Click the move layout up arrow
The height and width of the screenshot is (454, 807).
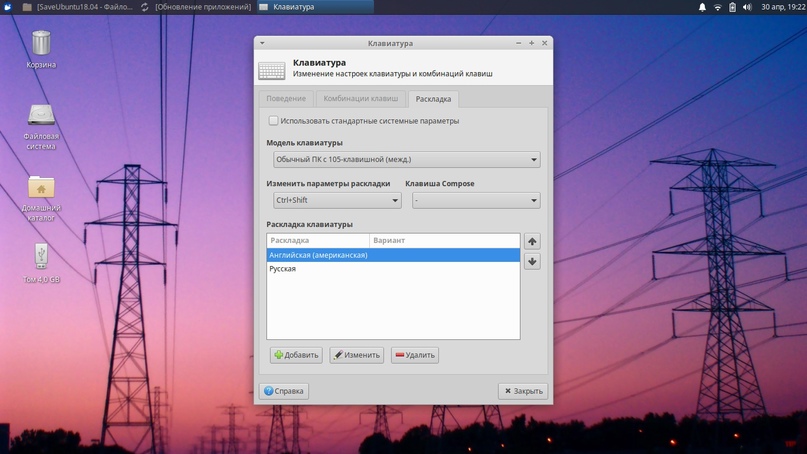point(532,241)
